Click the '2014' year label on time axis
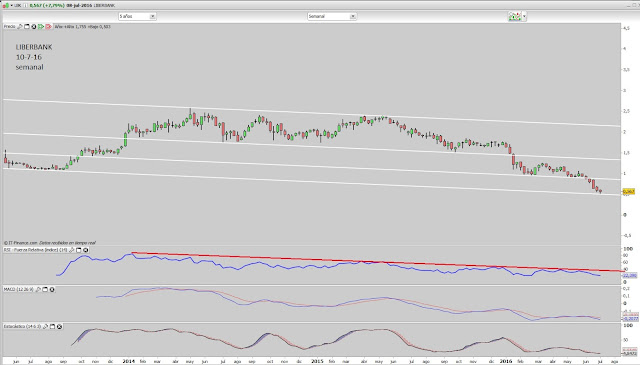The height and width of the screenshot is (365, 640). coord(129,361)
